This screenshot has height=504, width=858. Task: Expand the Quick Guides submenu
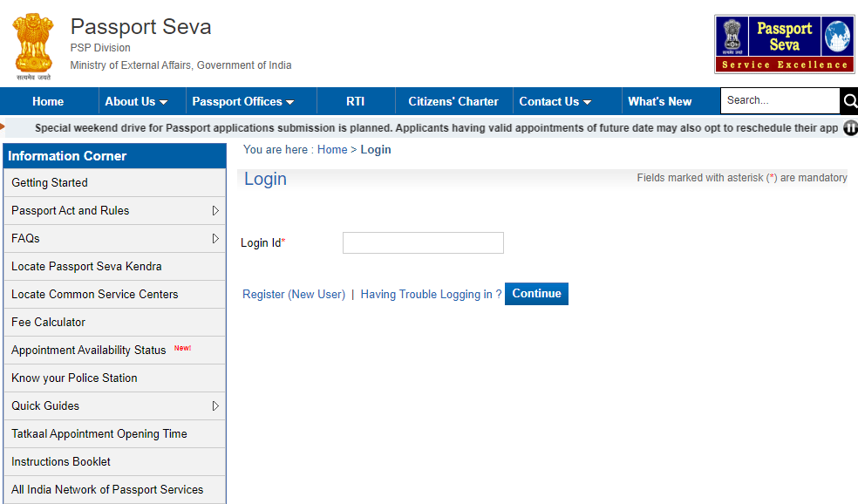tap(215, 405)
